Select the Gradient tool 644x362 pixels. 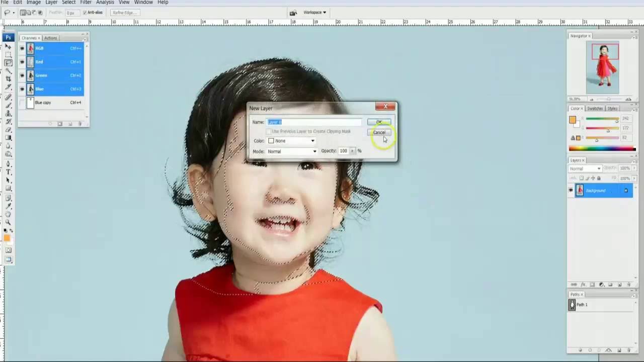pyautogui.click(x=9, y=137)
